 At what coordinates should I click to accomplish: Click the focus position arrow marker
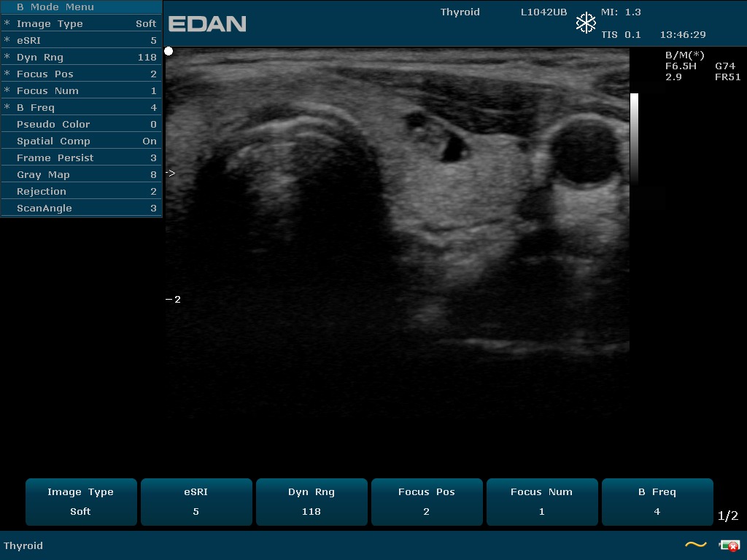[171, 173]
